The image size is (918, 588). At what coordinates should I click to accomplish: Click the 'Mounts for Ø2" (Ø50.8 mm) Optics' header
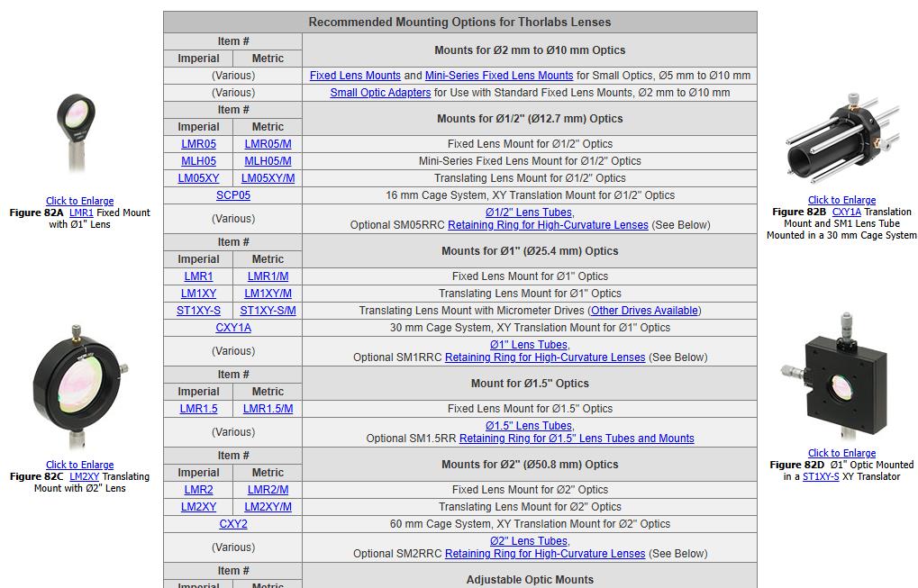(x=530, y=465)
